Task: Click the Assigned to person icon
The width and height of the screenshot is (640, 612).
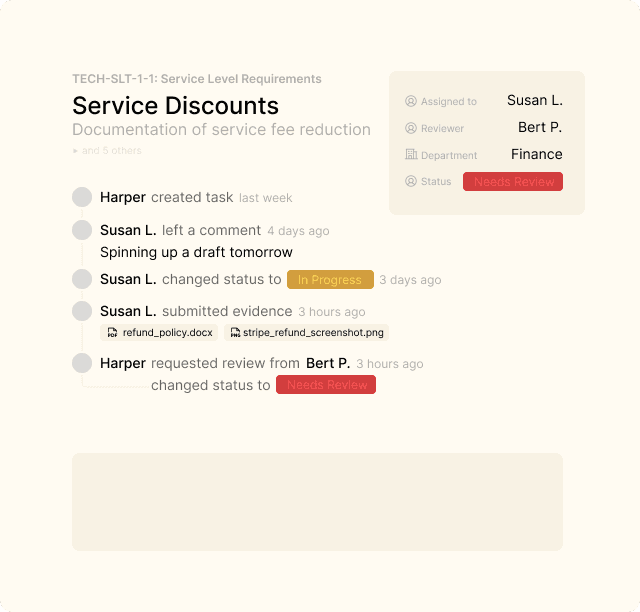Action: (410, 101)
